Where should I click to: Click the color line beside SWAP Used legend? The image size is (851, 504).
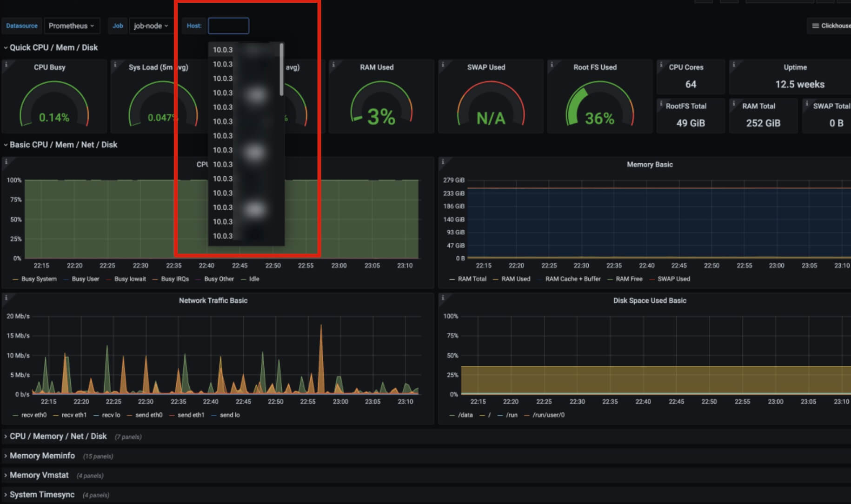tap(652, 279)
